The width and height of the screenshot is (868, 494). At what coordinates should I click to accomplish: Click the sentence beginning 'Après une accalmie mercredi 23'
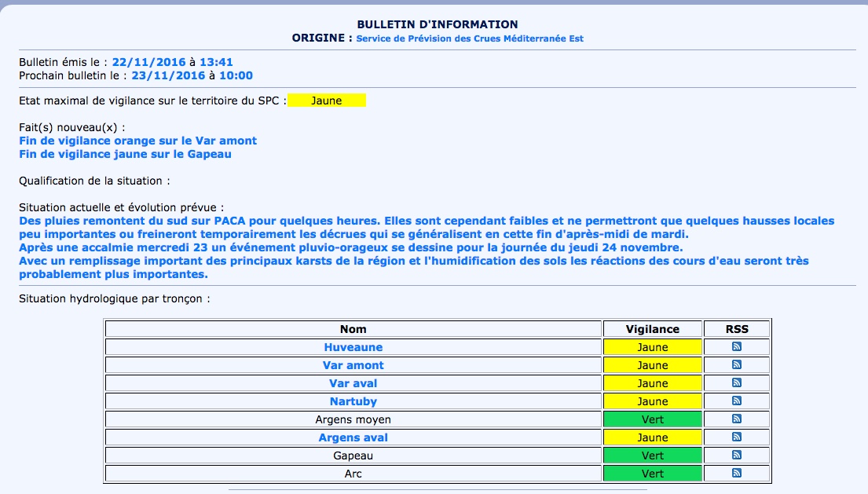click(351, 248)
